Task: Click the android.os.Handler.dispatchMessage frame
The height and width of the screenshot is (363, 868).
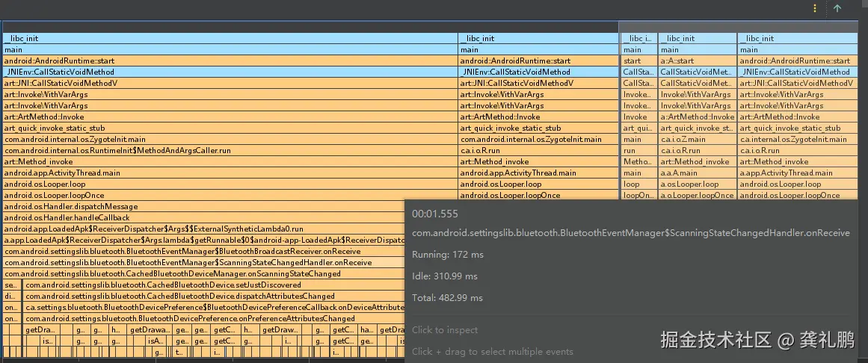Action: coord(203,206)
